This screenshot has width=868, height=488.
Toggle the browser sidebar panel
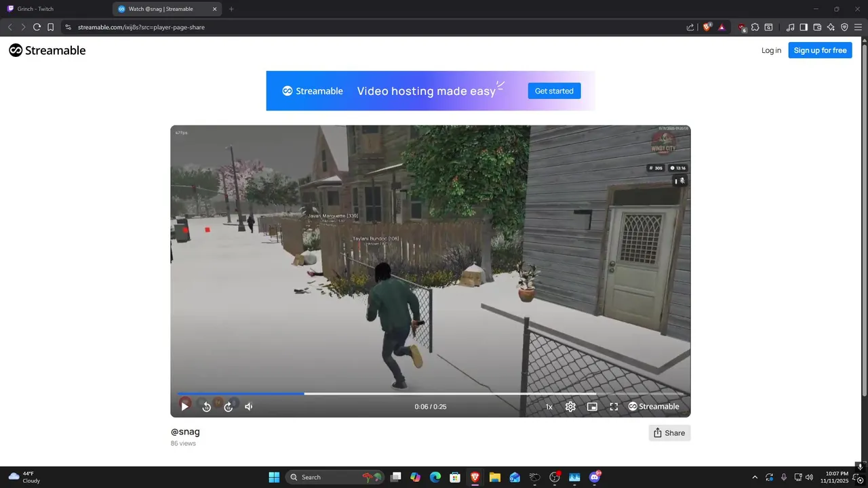(804, 27)
